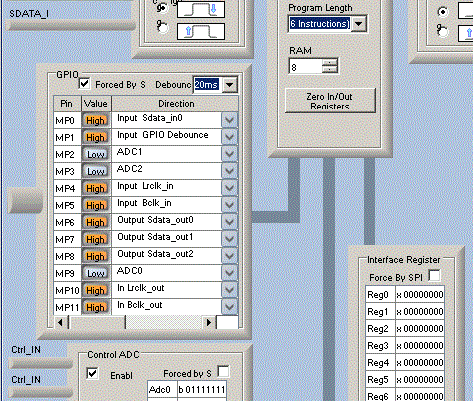Open MP1 GPIO Debounce direction dropdown
Screen dimensions: 473x401
(229, 137)
